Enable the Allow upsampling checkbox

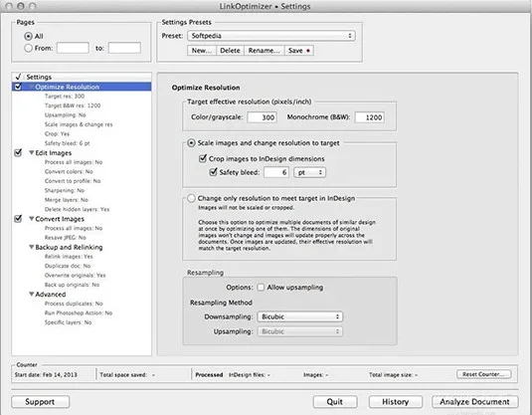coord(261,288)
